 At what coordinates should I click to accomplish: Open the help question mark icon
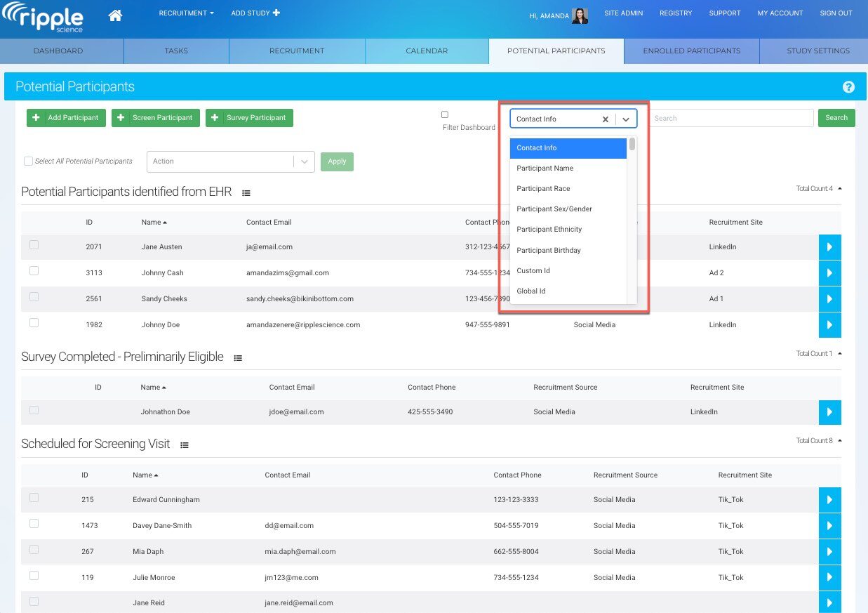click(848, 87)
